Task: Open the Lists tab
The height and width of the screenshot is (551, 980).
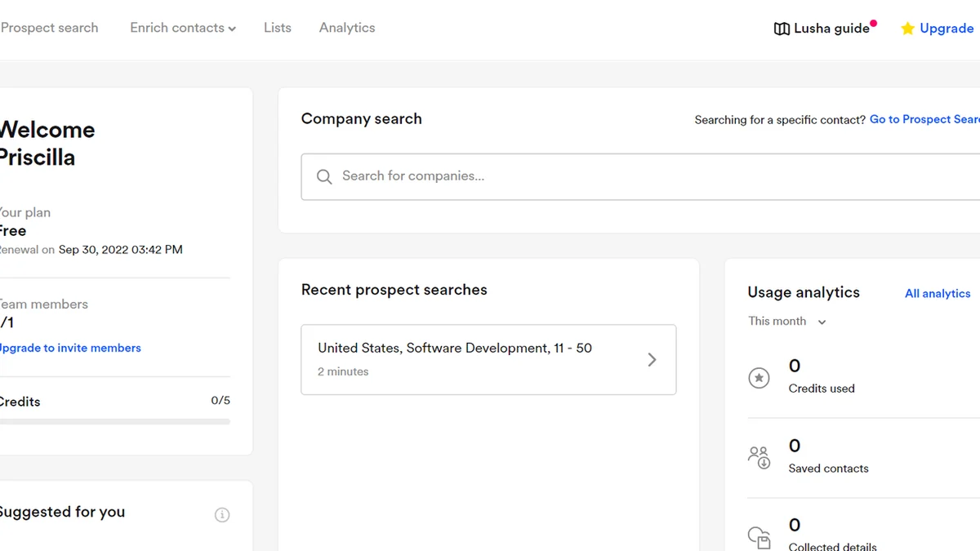Action: coord(278,28)
